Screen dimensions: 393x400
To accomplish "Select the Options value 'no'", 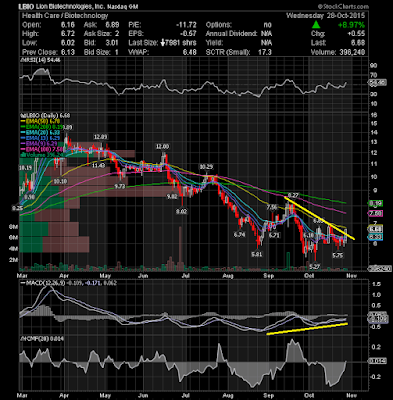I will (267, 25).
